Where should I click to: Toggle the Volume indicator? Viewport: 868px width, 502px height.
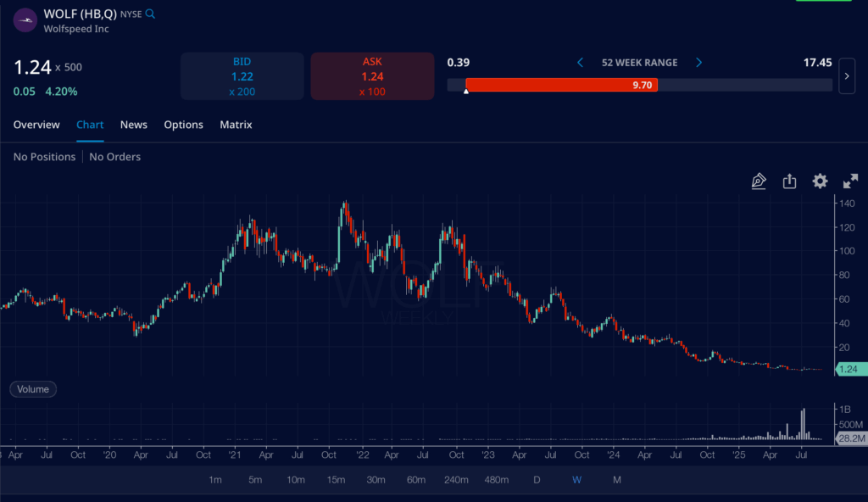click(32, 388)
